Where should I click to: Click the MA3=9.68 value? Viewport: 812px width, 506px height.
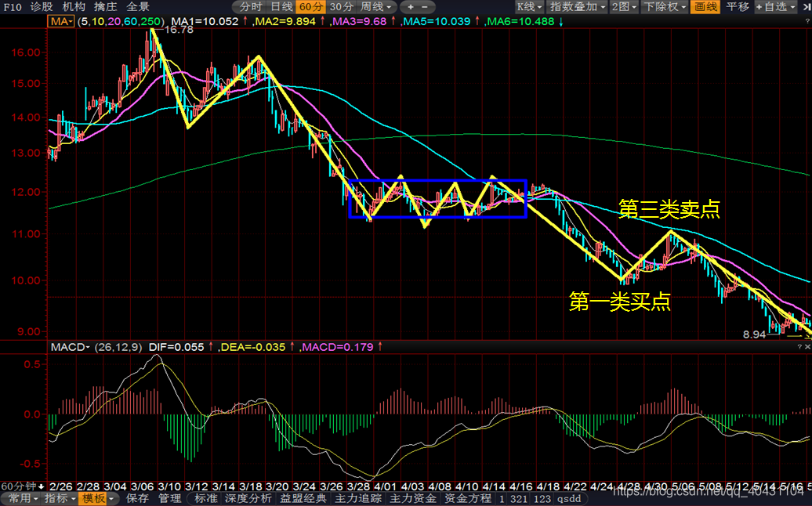360,21
